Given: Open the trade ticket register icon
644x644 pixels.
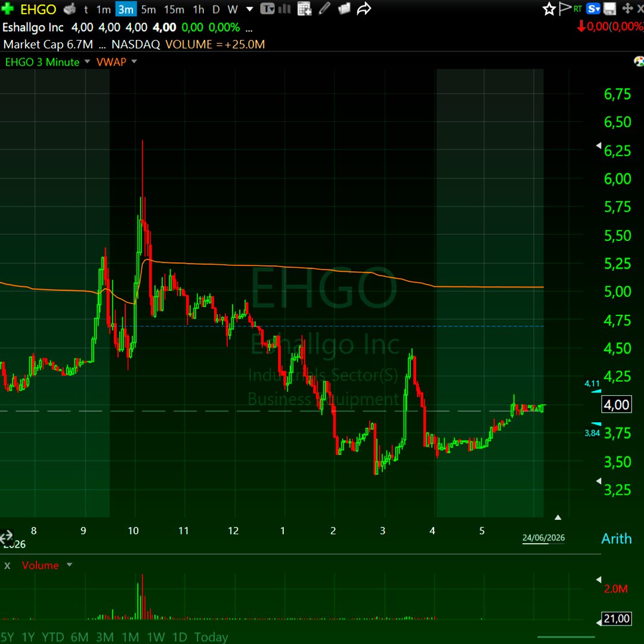Looking at the screenshot, I should pyautogui.click(x=70, y=8).
